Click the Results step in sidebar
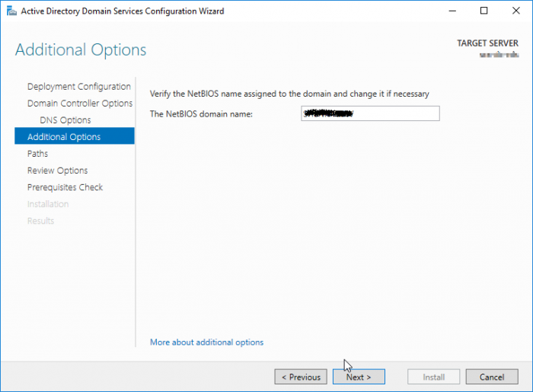533x392 pixels. (41, 221)
